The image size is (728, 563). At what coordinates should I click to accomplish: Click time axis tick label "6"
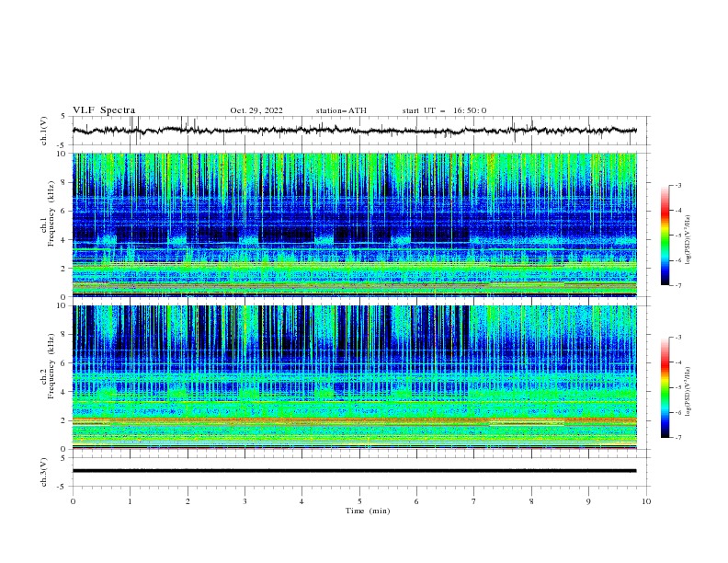coord(416,501)
